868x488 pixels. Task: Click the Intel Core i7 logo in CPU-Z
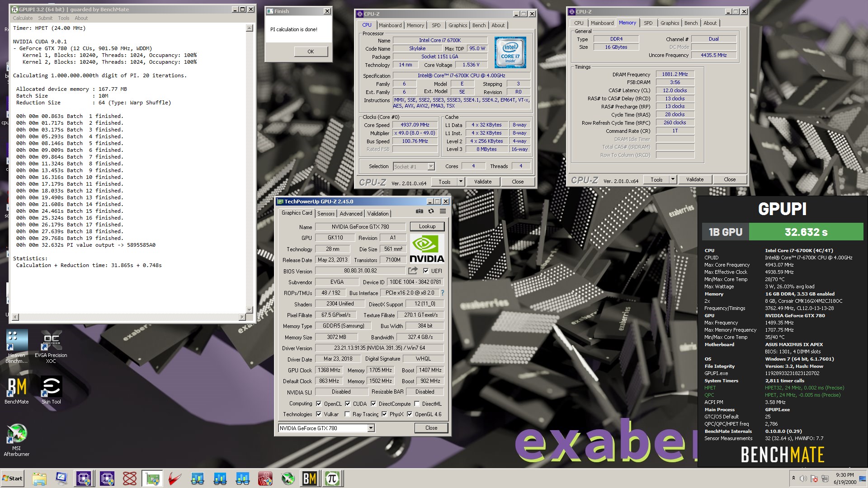click(x=510, y=52)
